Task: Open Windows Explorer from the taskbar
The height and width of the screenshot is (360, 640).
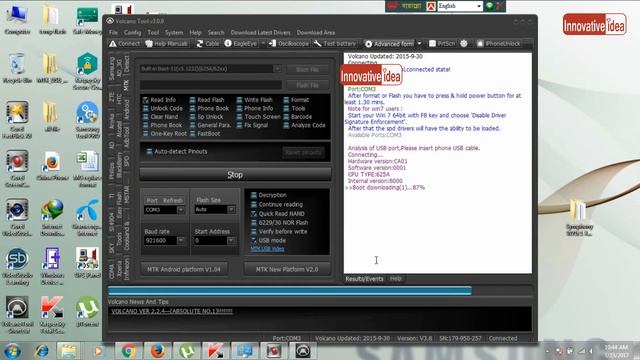Action: coord(69,351)
